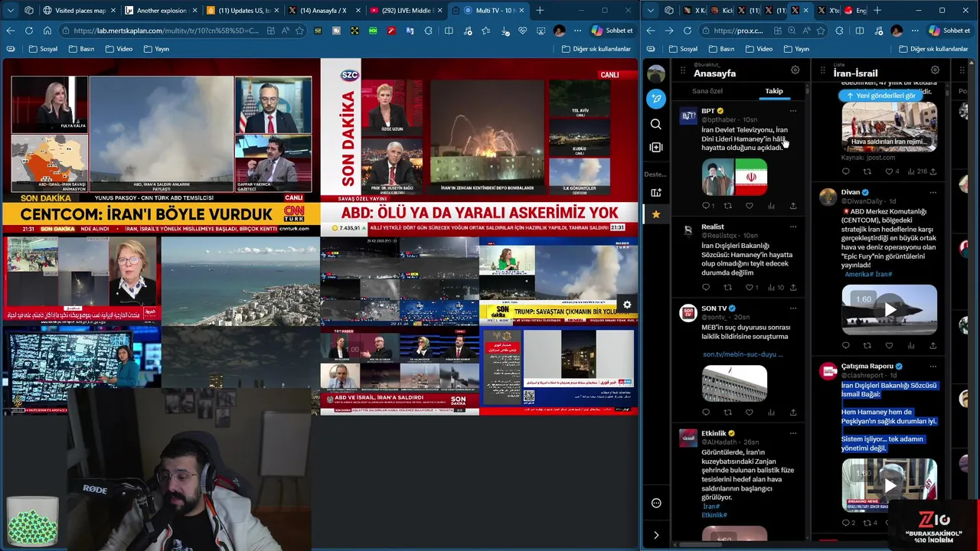
Task: Open Settings and more menu in left browser
Action: pos(578,31)
